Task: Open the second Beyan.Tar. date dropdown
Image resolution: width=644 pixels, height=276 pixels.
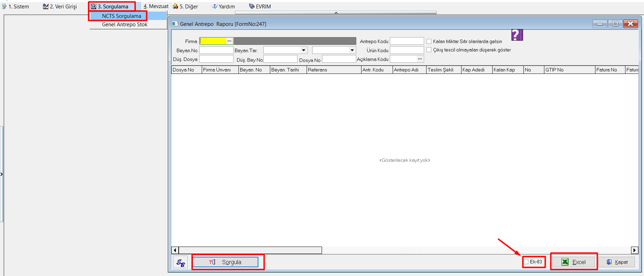Action: 352,50
